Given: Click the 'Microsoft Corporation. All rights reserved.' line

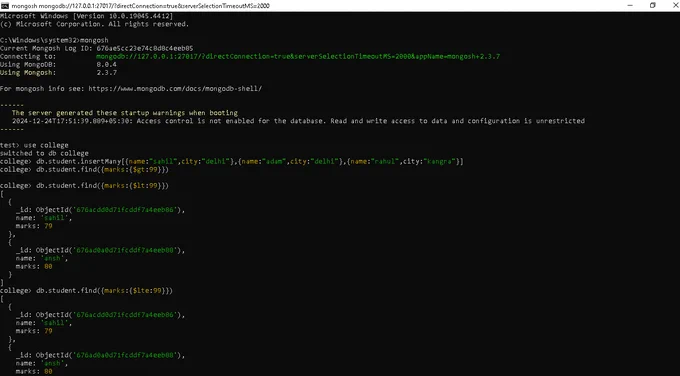Looking at the screenshot, I should (95, 24).
